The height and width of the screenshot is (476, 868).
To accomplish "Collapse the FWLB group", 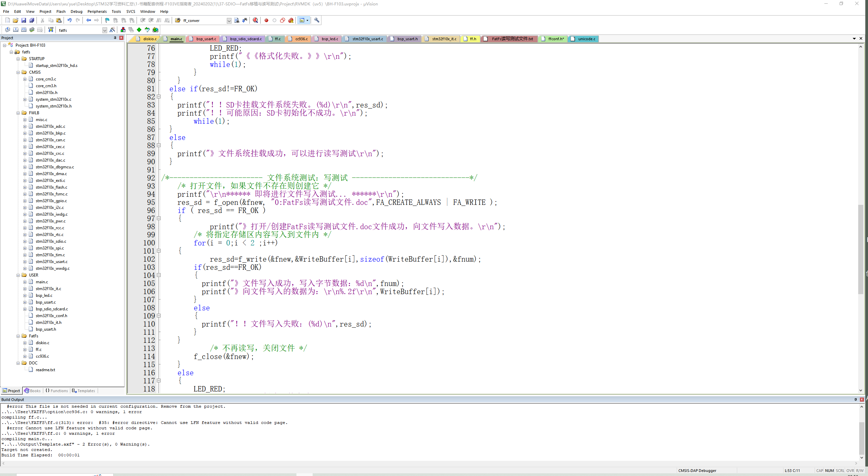I will [18, 113].
